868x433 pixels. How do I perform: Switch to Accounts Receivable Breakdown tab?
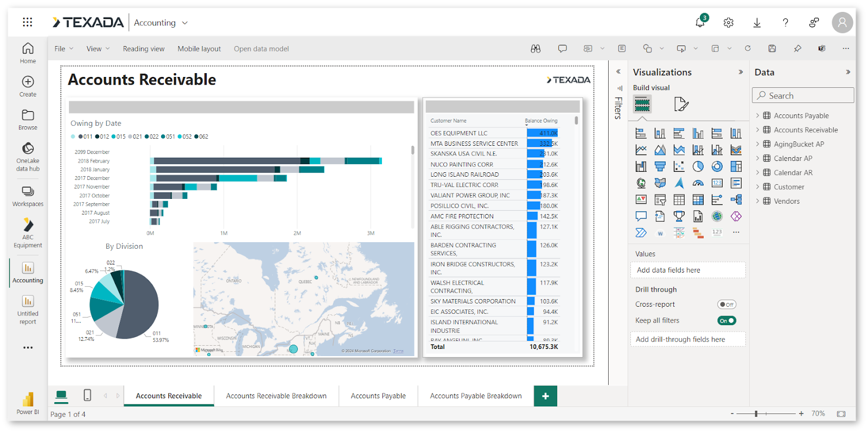click(276, 396)
